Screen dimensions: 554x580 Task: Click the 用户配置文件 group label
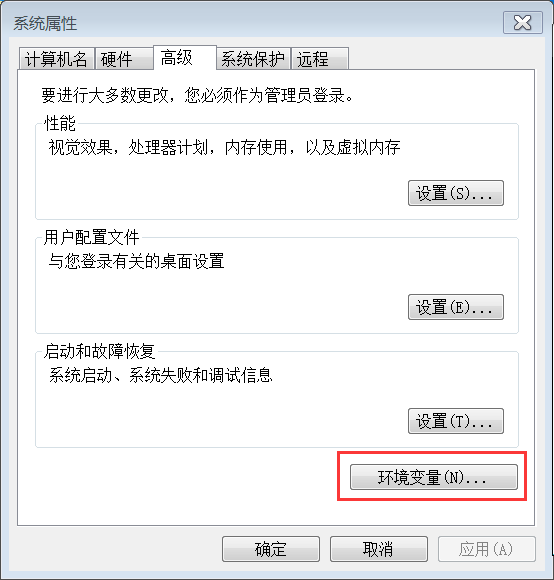point(91,237)
